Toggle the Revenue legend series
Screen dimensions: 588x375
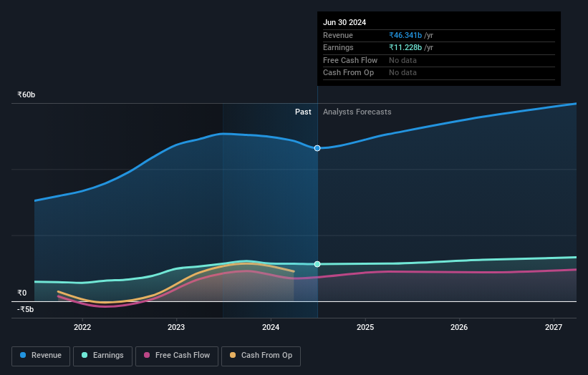(41, 356)
